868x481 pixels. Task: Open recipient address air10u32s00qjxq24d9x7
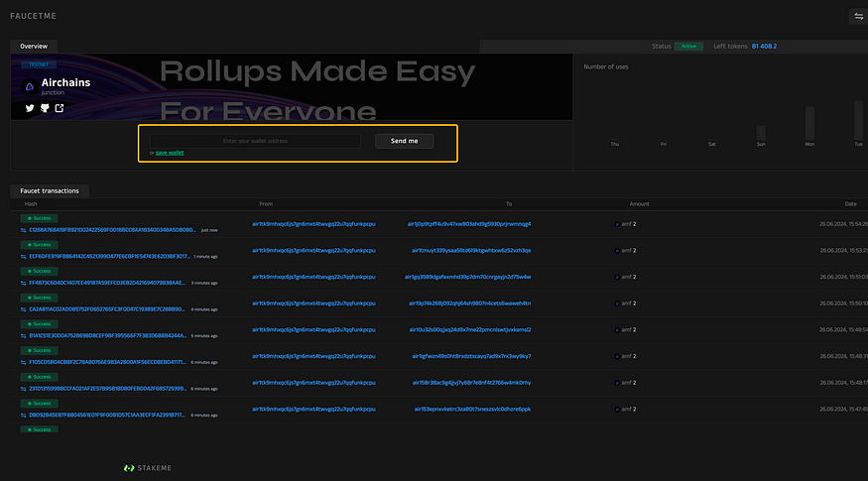click(x=470, y=330)
